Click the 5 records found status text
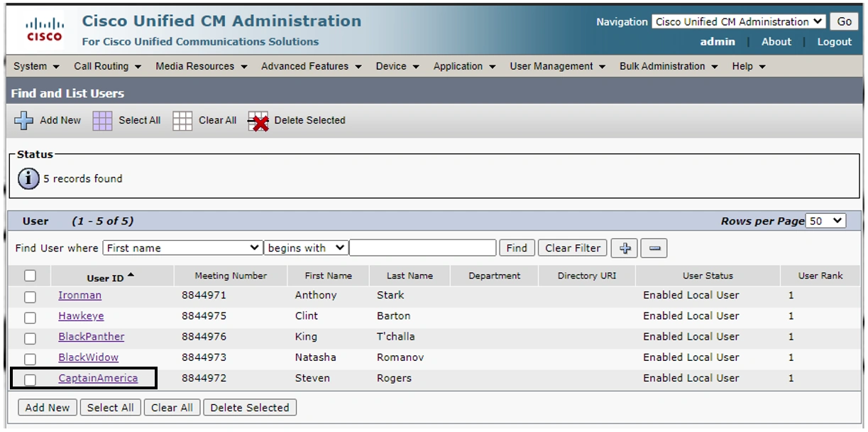 [82, 178]
